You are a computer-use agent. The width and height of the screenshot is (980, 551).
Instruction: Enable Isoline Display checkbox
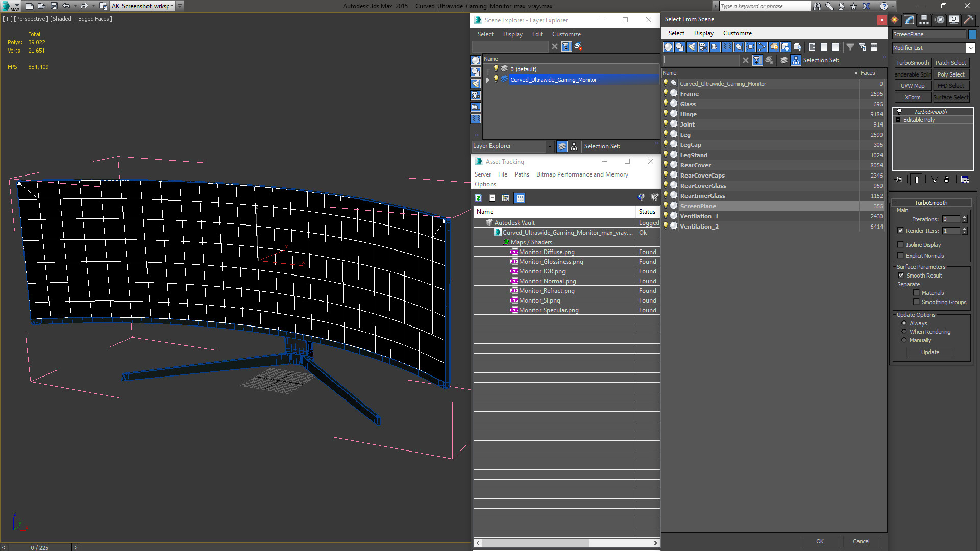pyautogui.click(x=900, y=245)
